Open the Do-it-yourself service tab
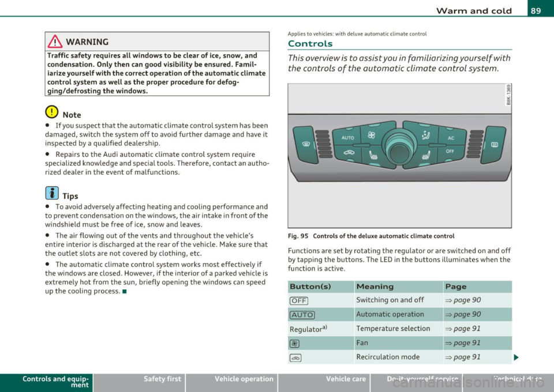The image size is (554, 392). 417,382
